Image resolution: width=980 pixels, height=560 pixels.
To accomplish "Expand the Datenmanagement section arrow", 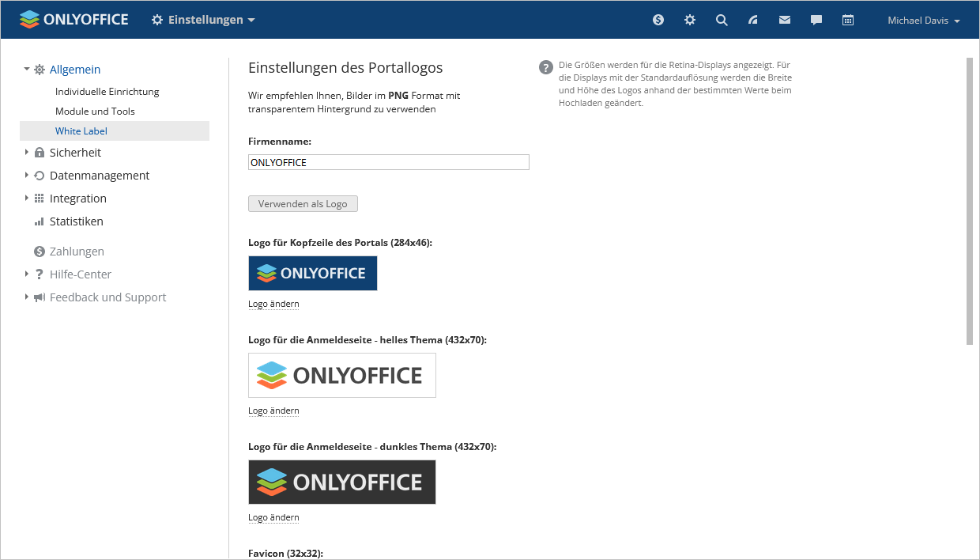I will pyautogui.click(x=26, y=175).
